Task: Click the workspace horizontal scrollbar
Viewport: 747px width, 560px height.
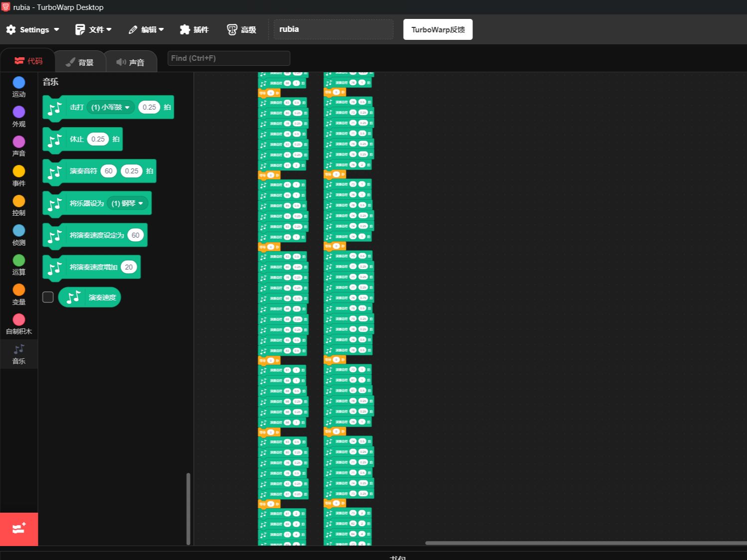Action: click(x=586, y=543)
